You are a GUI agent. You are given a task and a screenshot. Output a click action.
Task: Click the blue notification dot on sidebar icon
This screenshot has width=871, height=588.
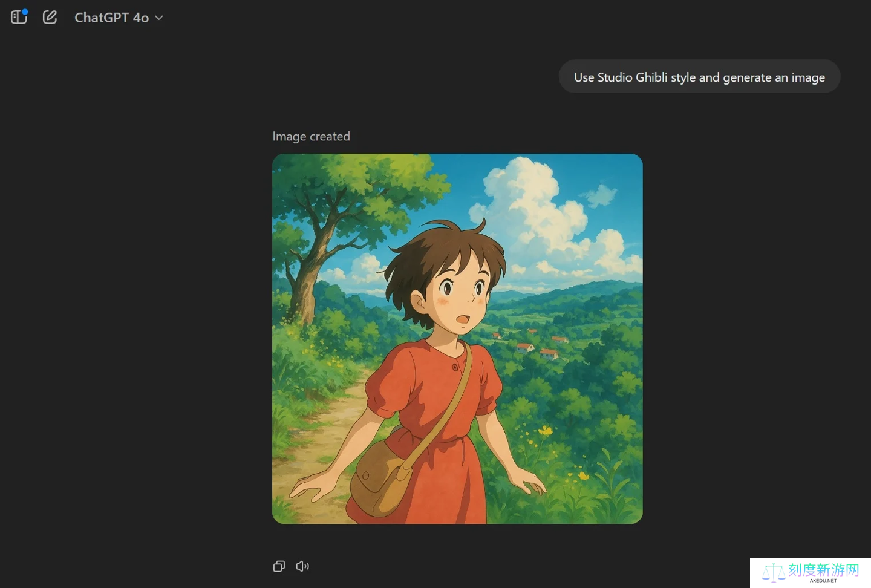coord(25,11)
